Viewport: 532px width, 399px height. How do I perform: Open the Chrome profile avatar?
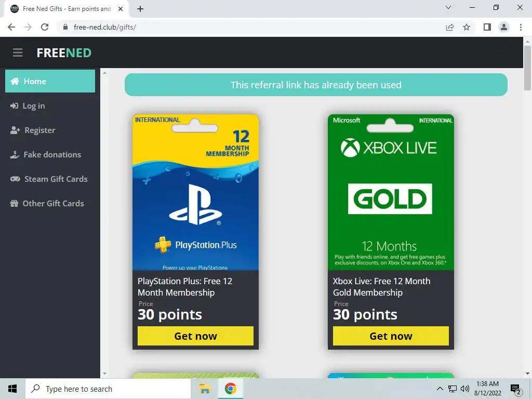504,27
